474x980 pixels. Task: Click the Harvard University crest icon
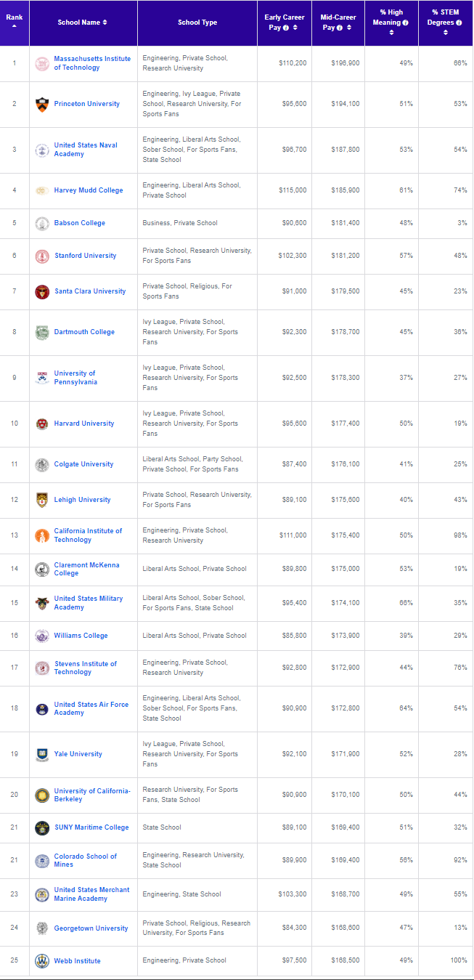coord(42,424)
